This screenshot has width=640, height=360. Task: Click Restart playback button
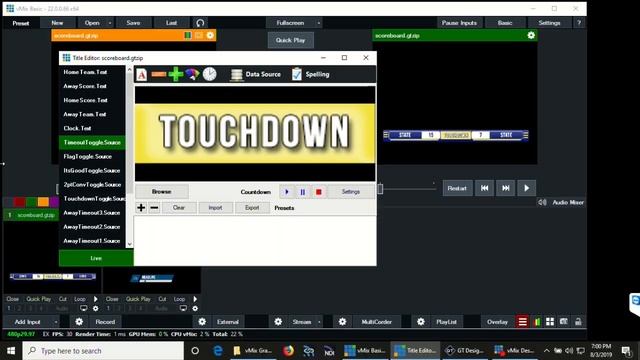[457, 188]
